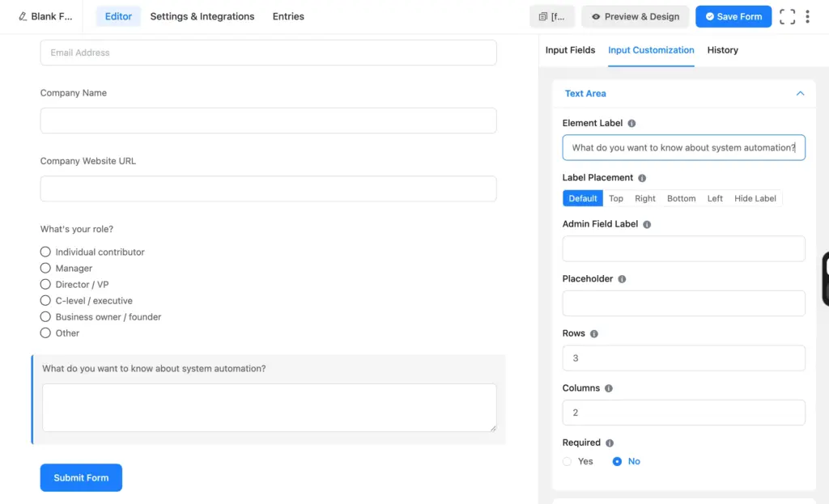Viewport: 829px width, 504px height.
Task: Click the fullscreen toggle icon
Action: [x=787, y=16]
